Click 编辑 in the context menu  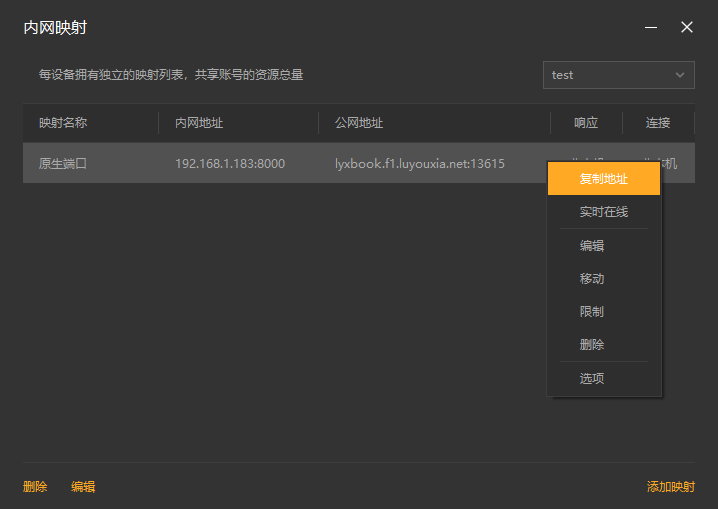(x=604, y=246)
